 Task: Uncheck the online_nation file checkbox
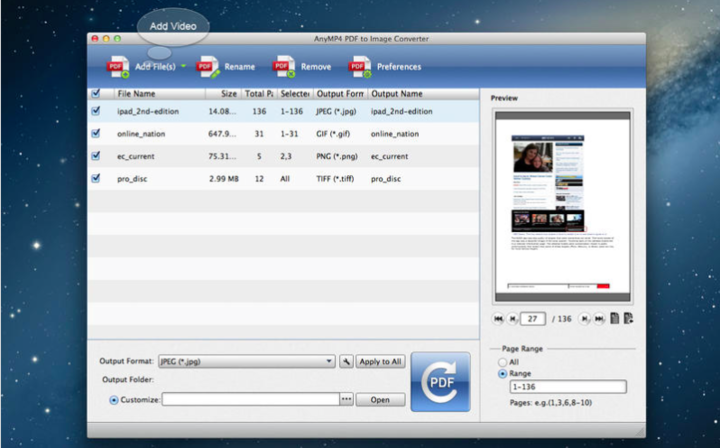[96, 133]
